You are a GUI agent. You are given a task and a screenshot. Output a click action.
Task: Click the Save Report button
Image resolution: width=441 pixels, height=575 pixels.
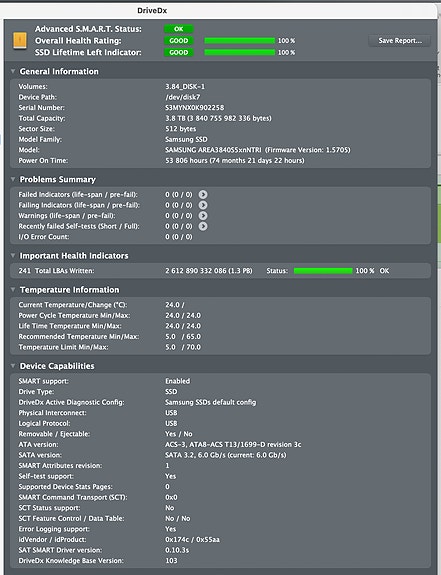click(400, 40)
